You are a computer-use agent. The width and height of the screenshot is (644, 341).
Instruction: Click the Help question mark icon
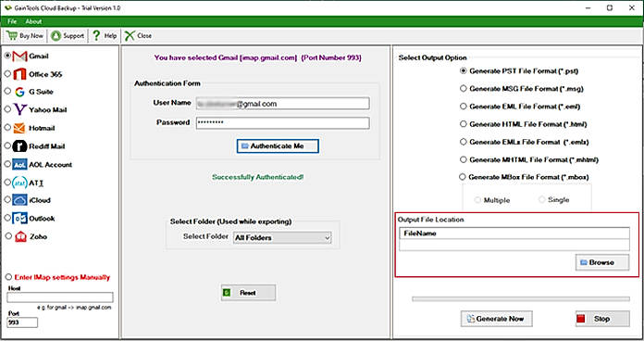(96, 36)
